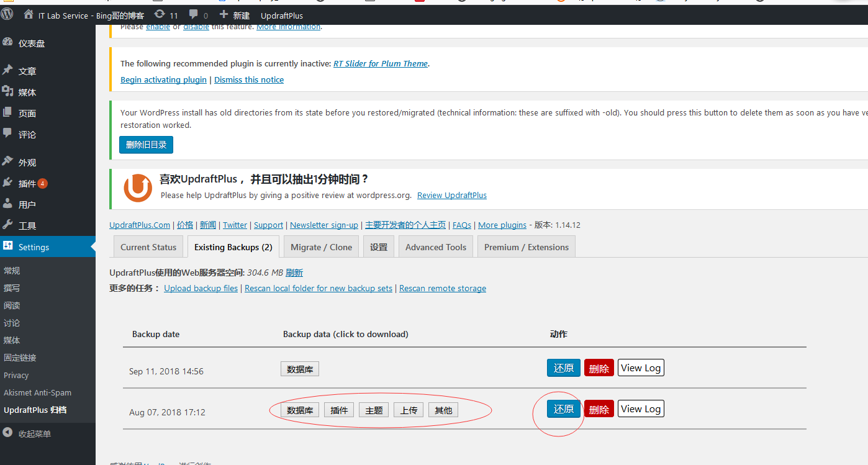Download 数据库 from Aug 07, 2018 backup
Image resolution: width=868 pixels, height=465 pixels.
[x=300, y=410]
